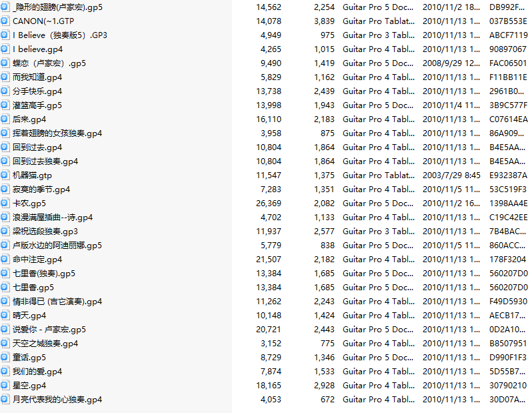Click the icon for 说爱你 - 卢家宏.gp5
Image resolution: width=532 pixels, height=413 pixels.
click(5, 330)
